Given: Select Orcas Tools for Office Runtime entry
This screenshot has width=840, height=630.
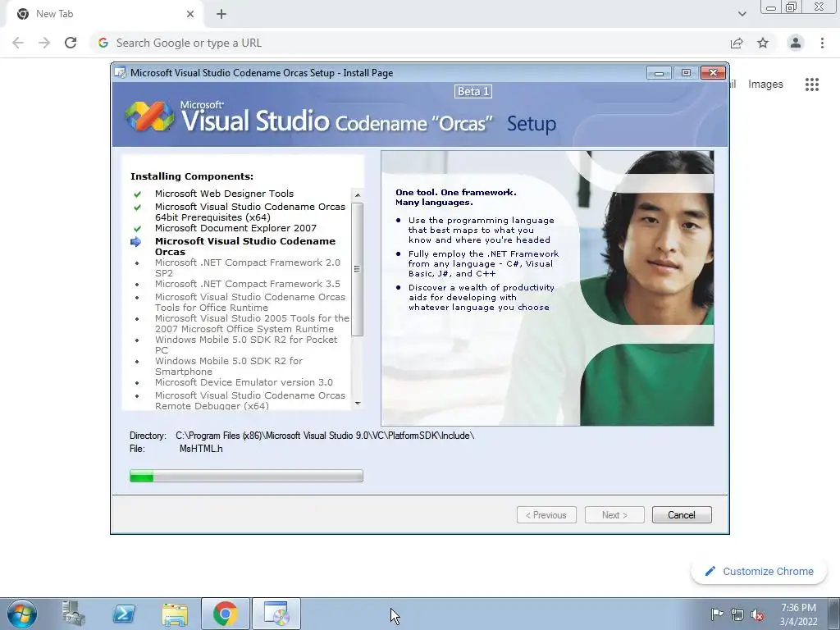Looking at the screenshot, I should point(250,302).
